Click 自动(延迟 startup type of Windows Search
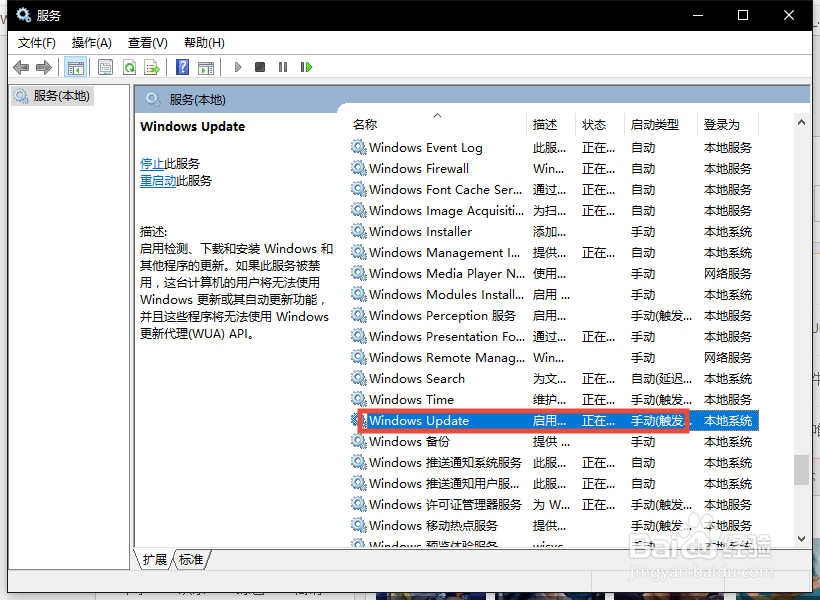This screenshot has width=820, height=600. [661, 378]
